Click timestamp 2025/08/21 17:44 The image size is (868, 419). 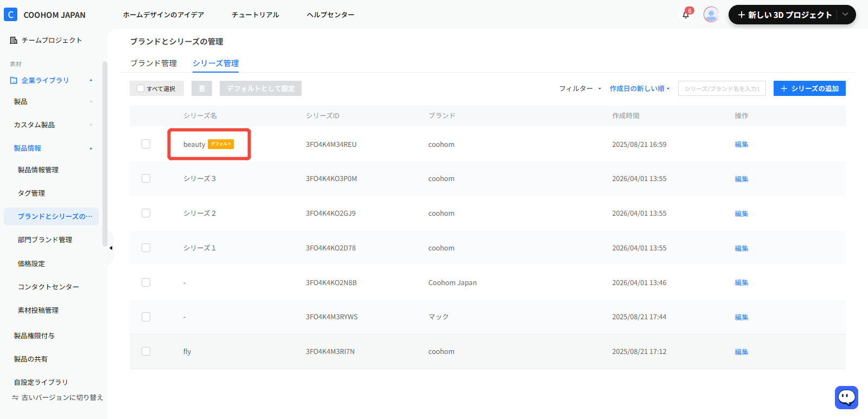point(639,317)
